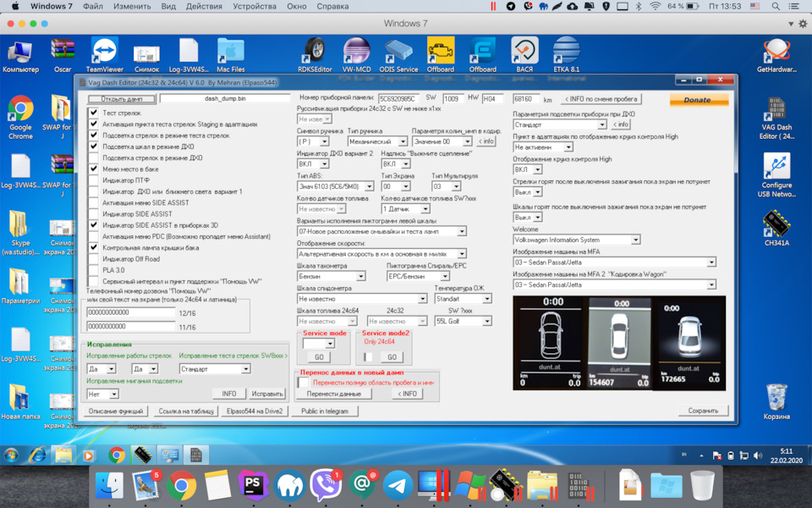
Task: Expand the Тип ABS dropdown
Action: [x=335, y=186]
